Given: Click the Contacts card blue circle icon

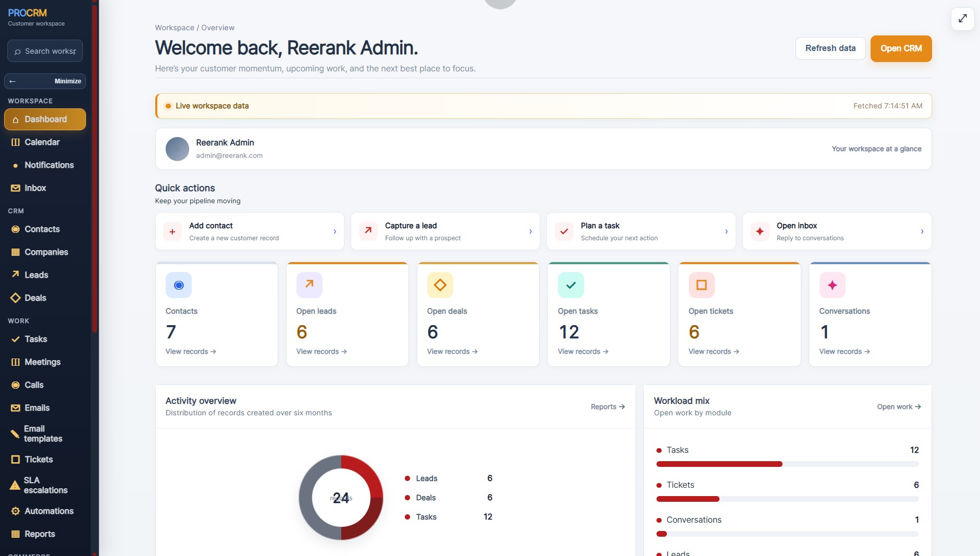Looking at the screenshot, I should [x=179, y=285].
